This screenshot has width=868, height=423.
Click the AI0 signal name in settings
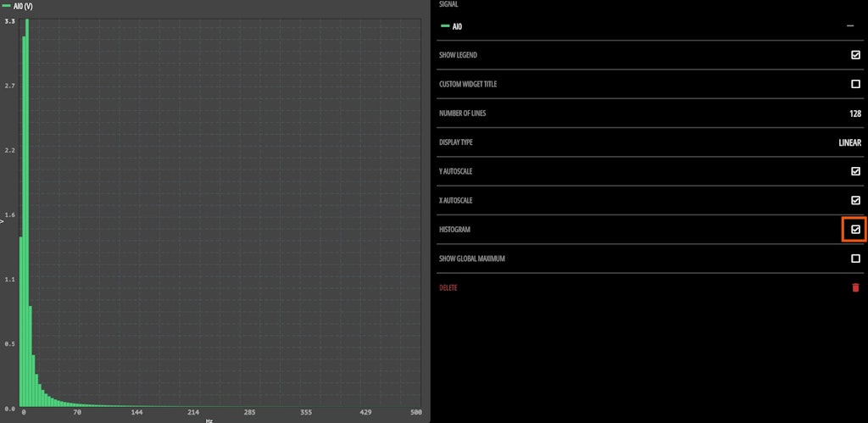point(457,26)
